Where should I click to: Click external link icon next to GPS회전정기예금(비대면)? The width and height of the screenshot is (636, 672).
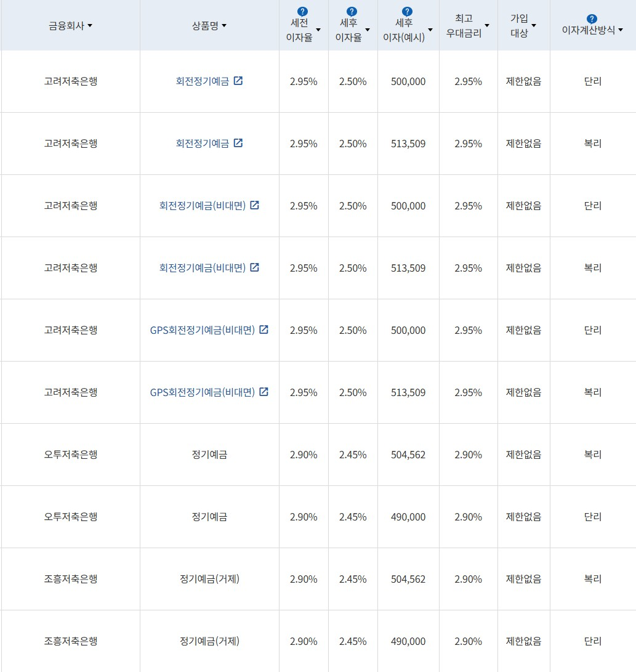coord(264,330)
